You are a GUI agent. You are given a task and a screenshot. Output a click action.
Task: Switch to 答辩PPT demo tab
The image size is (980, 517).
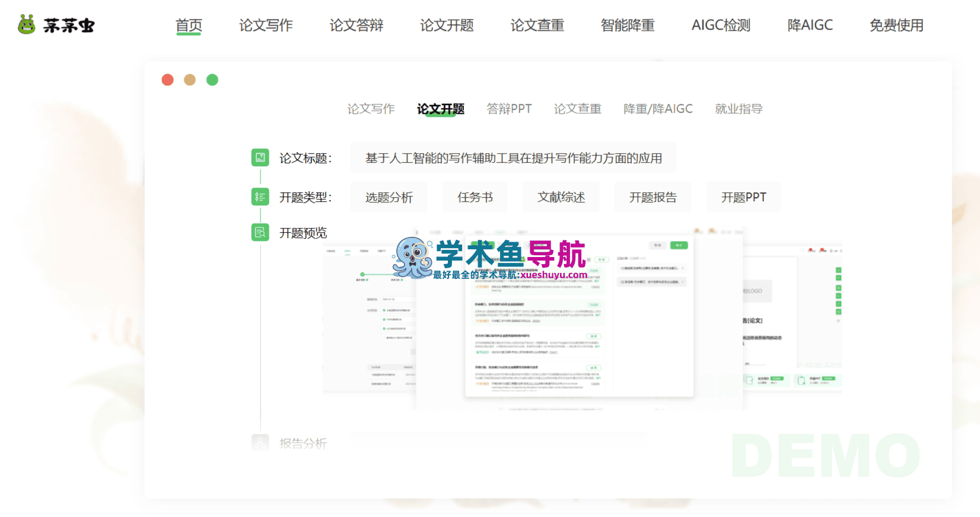coord(510,109)
